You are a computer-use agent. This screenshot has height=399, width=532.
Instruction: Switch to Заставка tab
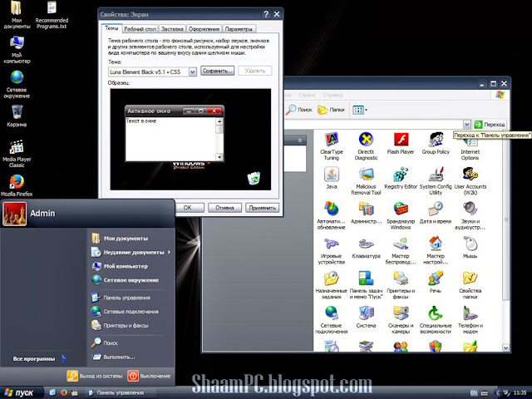pos(172,29)
